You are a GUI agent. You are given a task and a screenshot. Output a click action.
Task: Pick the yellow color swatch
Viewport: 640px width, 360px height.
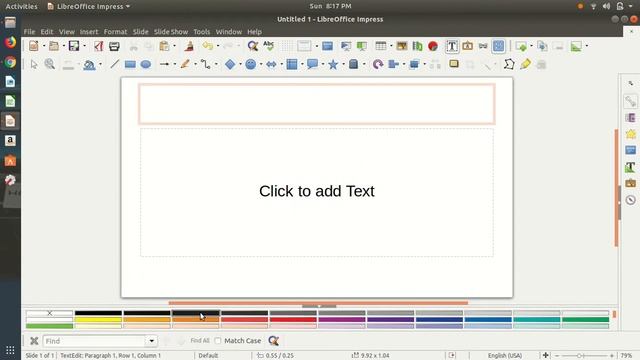coord(98,320)
